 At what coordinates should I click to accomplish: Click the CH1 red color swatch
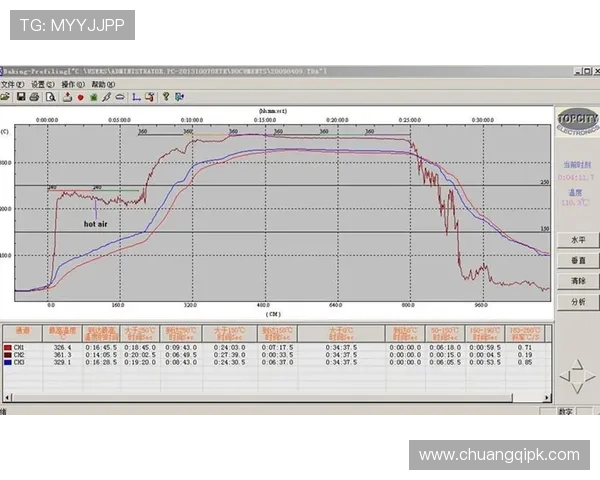tap(8, 348)
